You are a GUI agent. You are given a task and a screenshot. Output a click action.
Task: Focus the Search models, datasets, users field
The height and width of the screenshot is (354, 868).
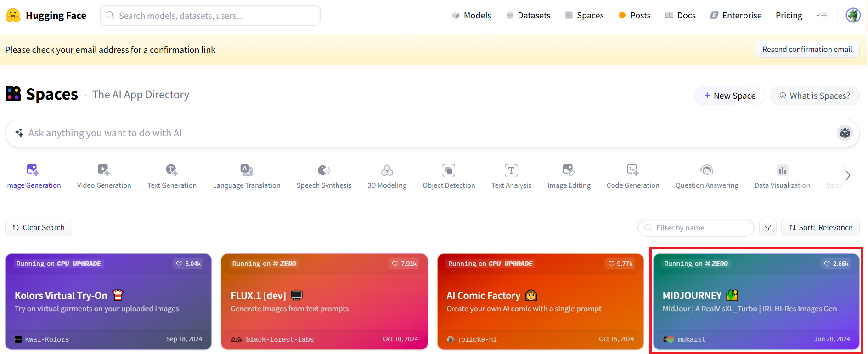[x=210, y=16]
